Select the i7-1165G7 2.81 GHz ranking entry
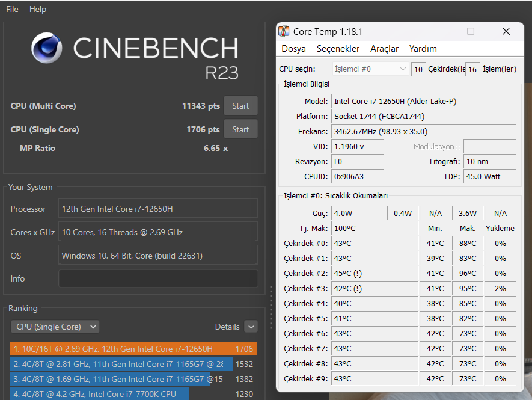 121,364
